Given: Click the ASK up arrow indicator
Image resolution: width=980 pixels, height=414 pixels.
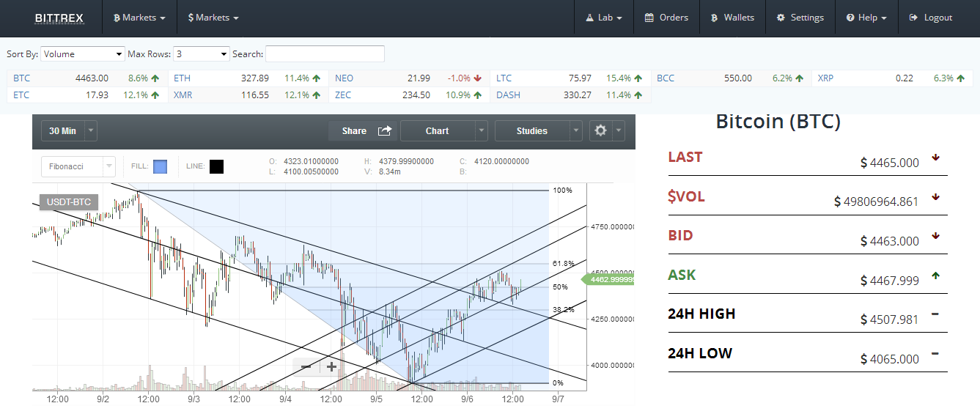Looking at the screenshot, I should point(935,276).
